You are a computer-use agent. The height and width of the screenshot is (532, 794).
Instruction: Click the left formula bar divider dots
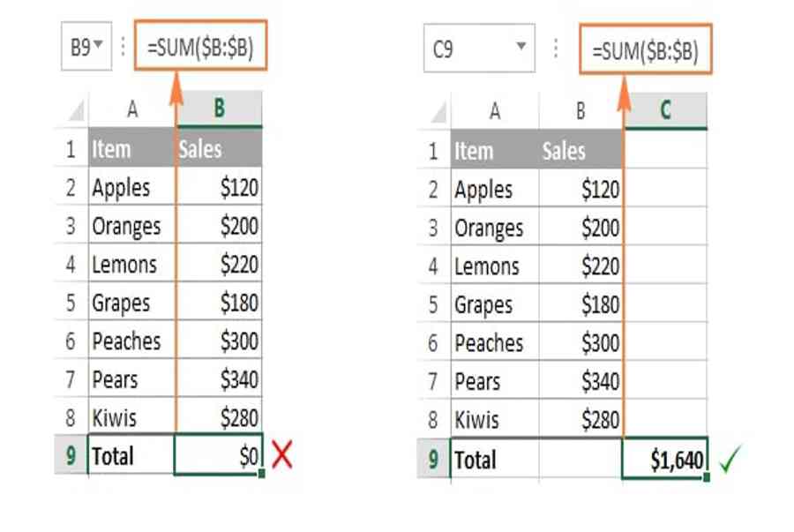123,46
